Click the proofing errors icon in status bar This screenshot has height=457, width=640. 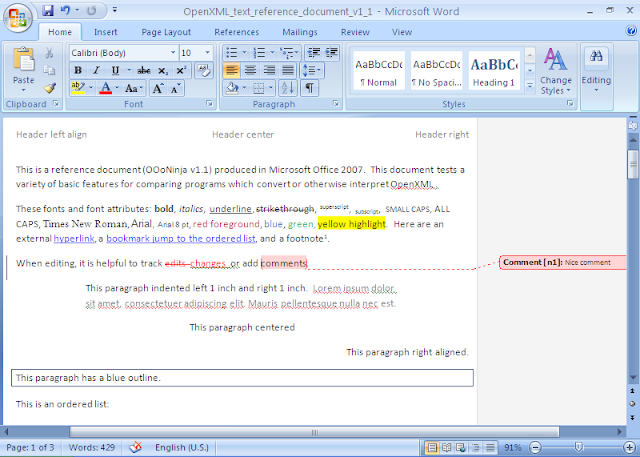(137, 447)
